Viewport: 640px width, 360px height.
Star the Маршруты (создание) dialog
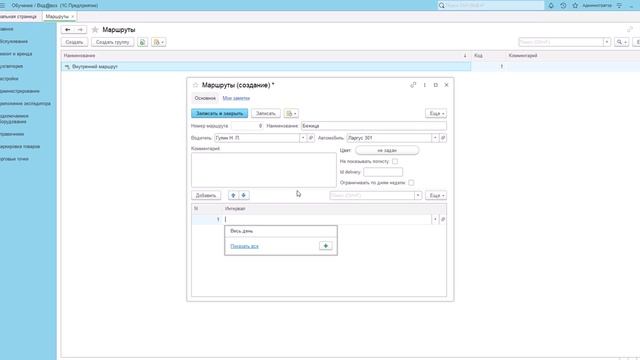pos(195,85)
